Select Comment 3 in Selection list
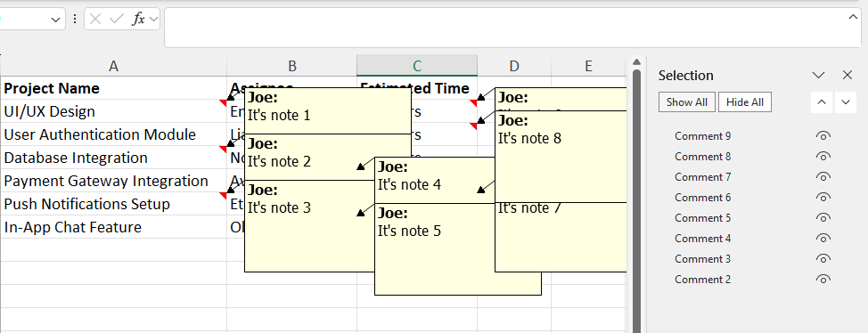This screenshot has width=868, height=333. (702, 259)
